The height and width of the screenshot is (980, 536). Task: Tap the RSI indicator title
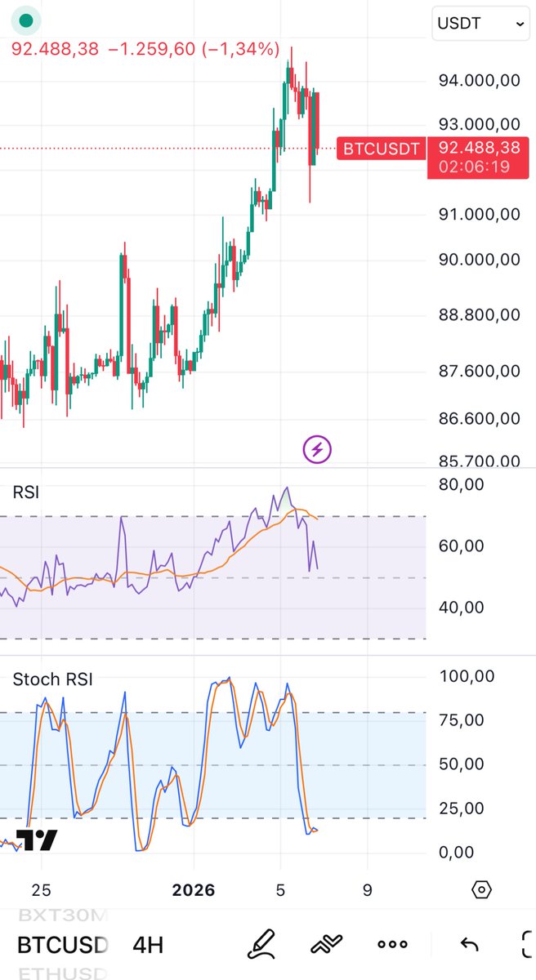click(x=26, y=492)
